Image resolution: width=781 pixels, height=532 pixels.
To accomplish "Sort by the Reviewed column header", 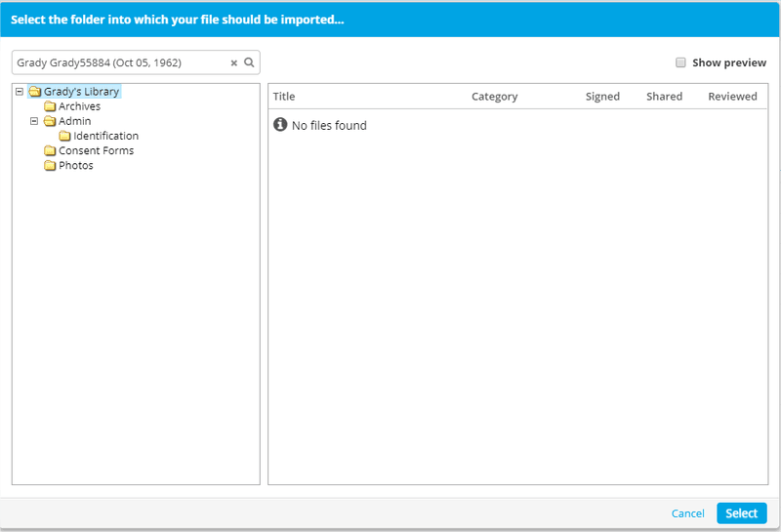I will click(x=733, y=96).
